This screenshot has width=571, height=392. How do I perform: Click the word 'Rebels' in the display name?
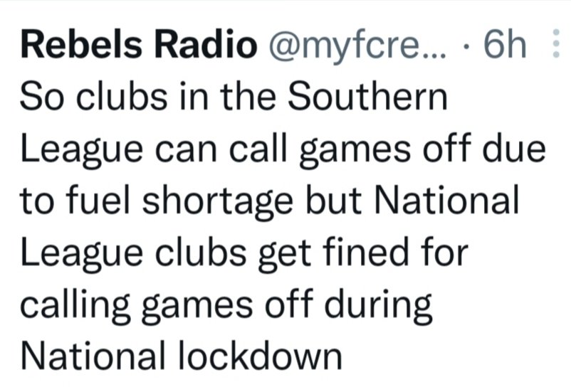81,45
